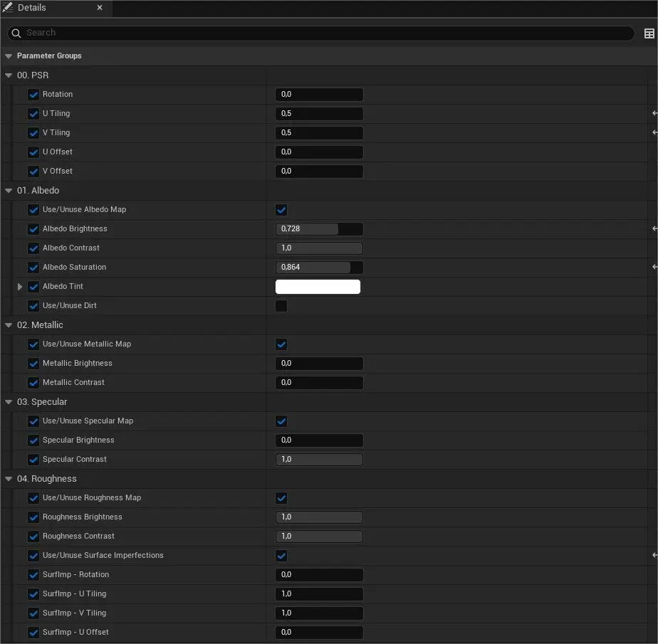Screen dimensions: 658x644
Task: Reset U Tiling to default arrow
Action: click(x=654, y=113)
